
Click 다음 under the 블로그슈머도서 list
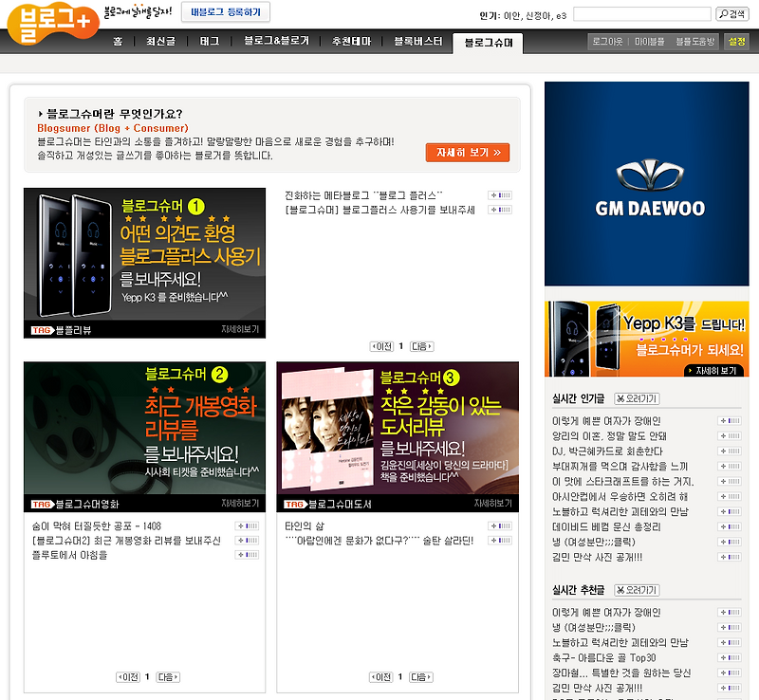(421, 677)
